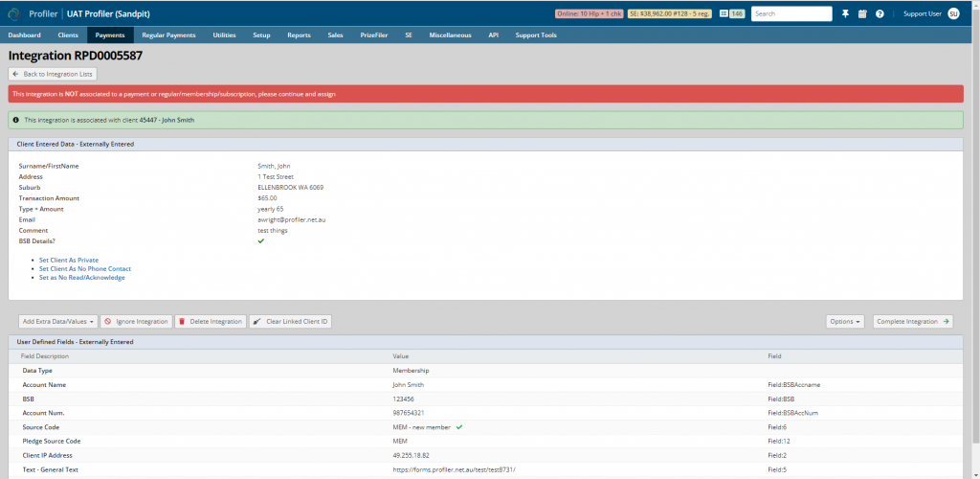
Task: Click the red not-associated warning banner
Action: pyautogui.click(x=485, y=94)
